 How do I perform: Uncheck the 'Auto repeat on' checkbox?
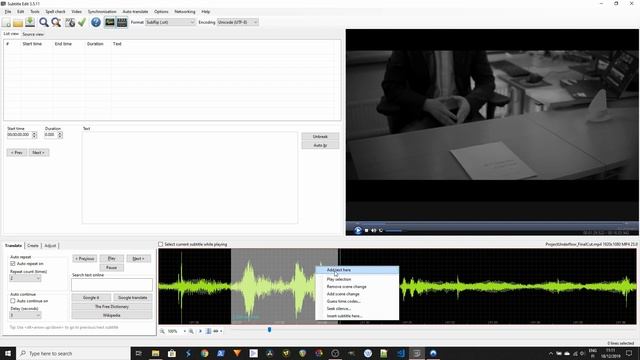[13, 264]
